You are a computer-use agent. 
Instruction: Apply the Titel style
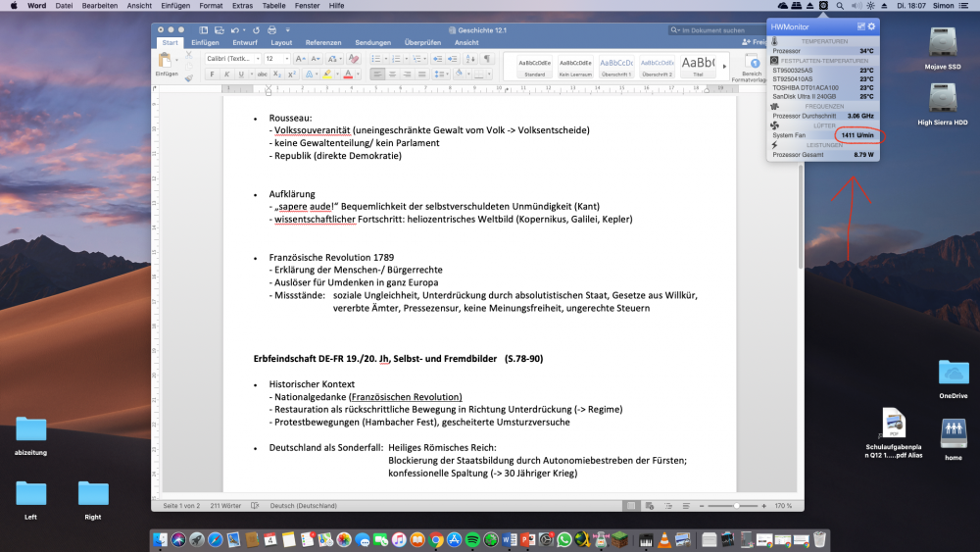tap(698, 66)
